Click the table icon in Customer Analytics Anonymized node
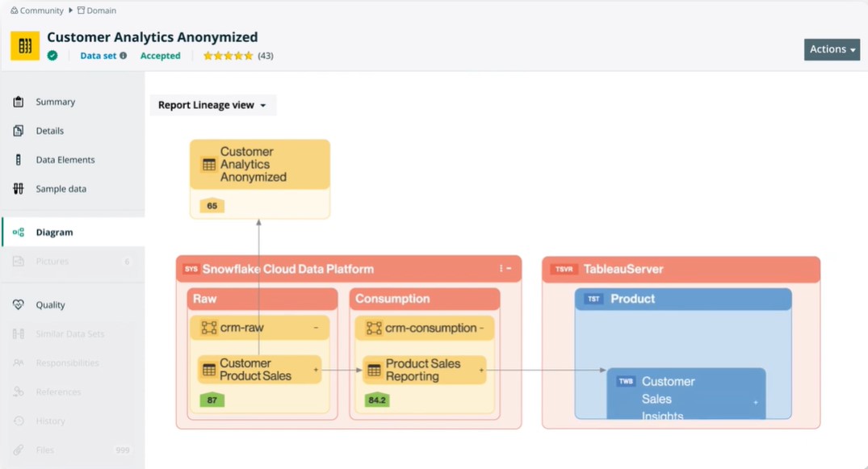868x469 pixels. click(208, 165)
